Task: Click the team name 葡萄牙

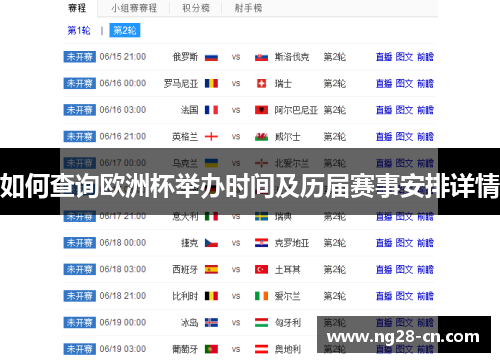Action: 185,349
